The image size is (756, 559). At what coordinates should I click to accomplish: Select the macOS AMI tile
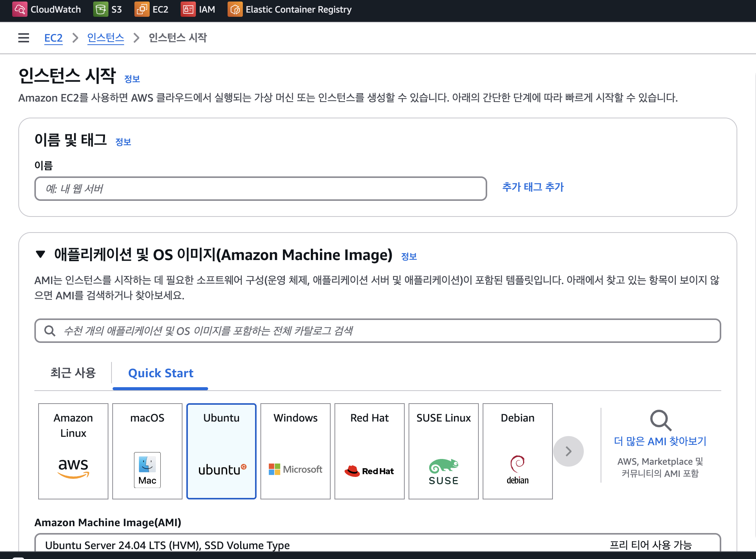[x=147, y=451]
